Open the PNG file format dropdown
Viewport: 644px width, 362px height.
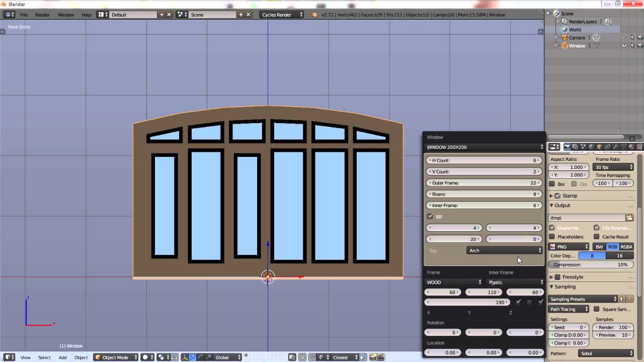569,247
